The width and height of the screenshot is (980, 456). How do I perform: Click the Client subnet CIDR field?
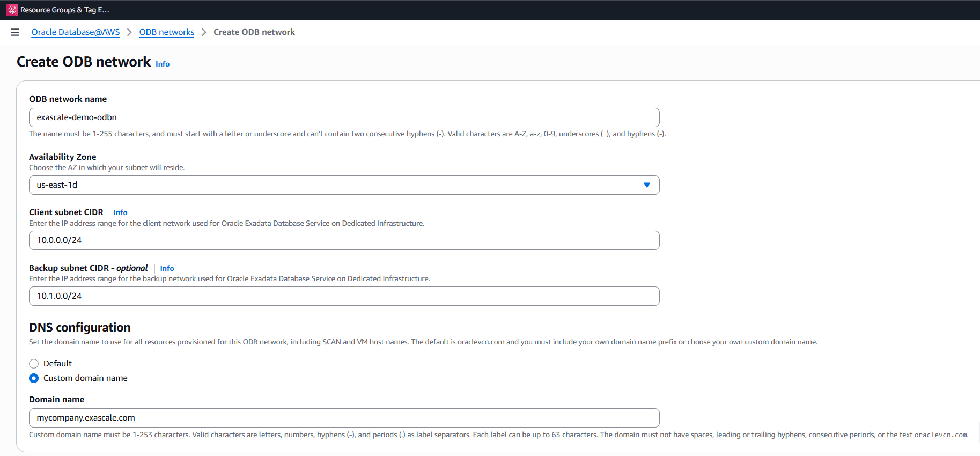344,240
